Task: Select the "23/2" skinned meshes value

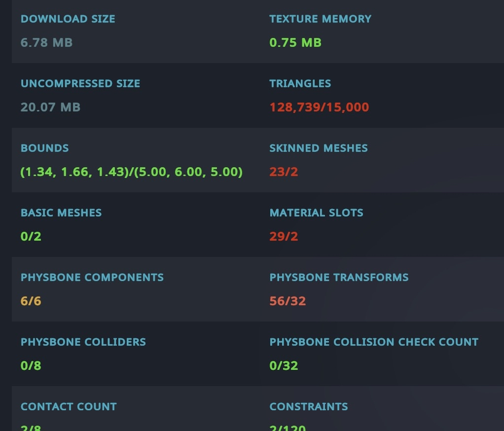Action: 284,172
